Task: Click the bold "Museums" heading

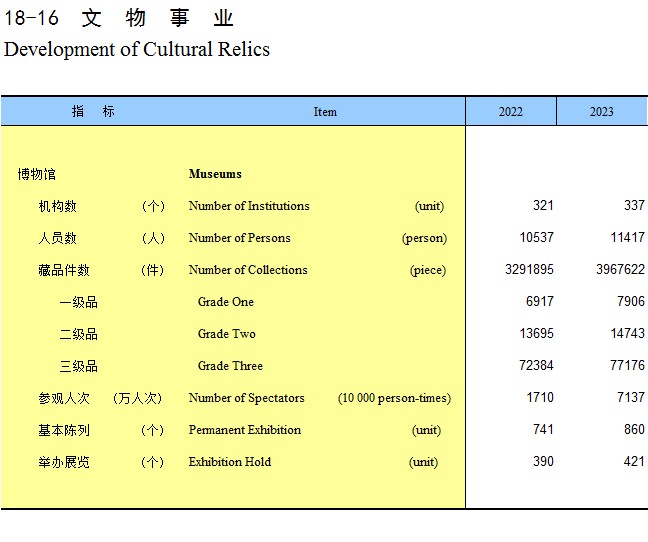Action: 215,174
